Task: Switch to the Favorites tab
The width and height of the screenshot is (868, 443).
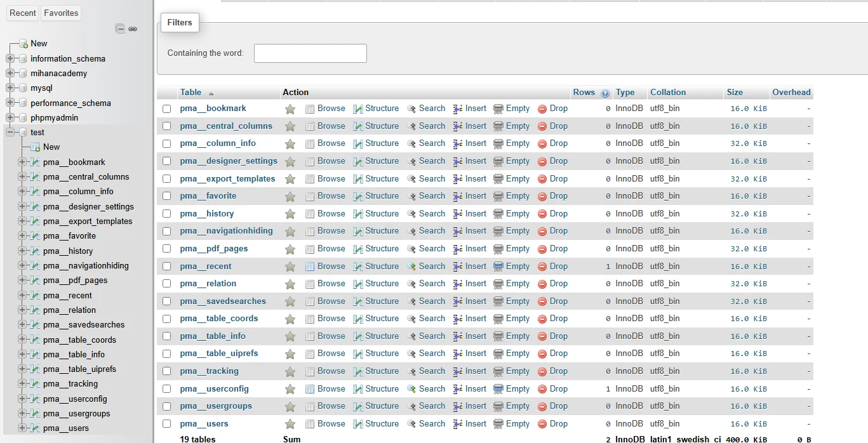Action: [60, 13]
